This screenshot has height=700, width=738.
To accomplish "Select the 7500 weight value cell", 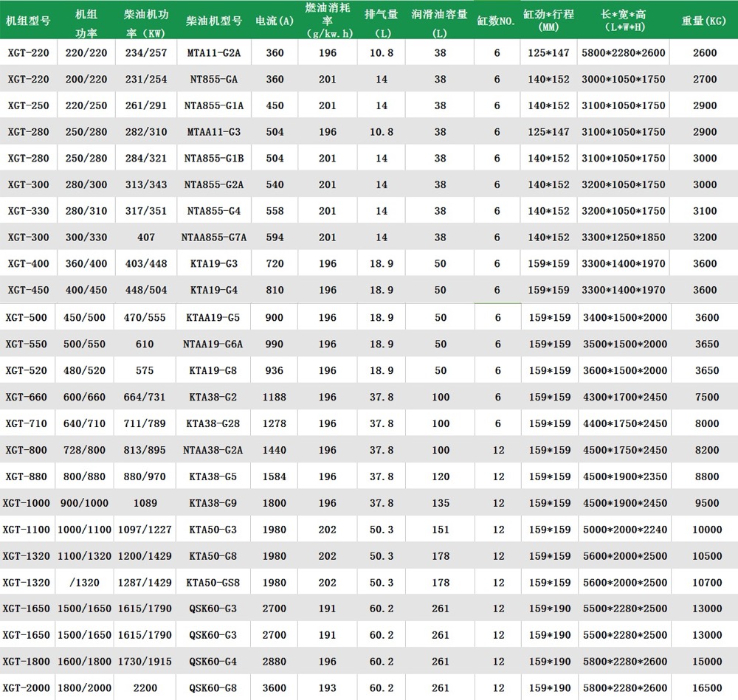I will click(706, 398).
